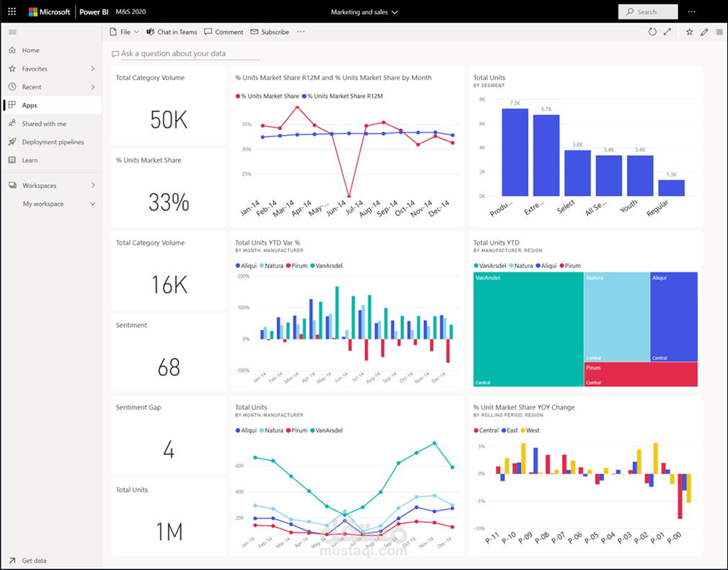Screen dimensions: 728x570
Task: Click the Get data link
Action: pyautogui.click(x=34, y=560)
